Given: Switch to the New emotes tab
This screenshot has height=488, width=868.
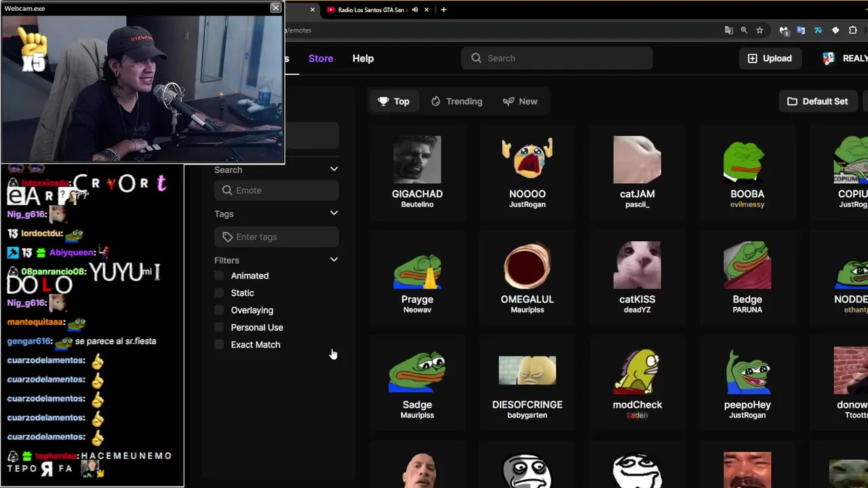Looking at the screenshot, I should [520, 101].
